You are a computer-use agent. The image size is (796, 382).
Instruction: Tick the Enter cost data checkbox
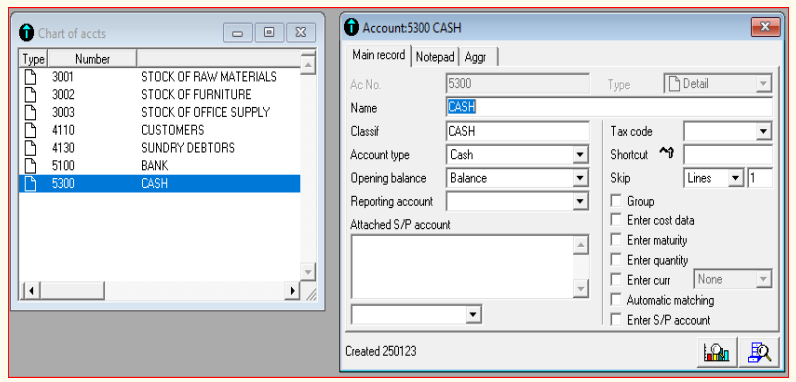(616, 220)
